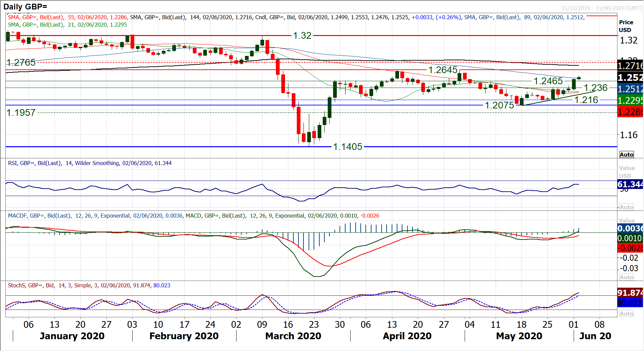Click the black 1.2716 SMA price tag
The width and height of the screenshot is (644, 351).
(630, 66)
